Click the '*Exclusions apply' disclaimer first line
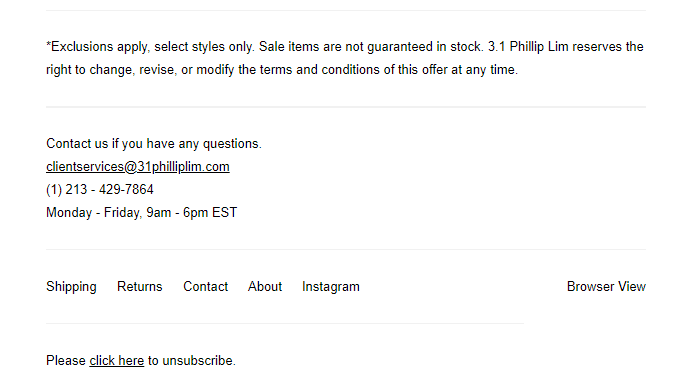This screenshot has width=681, height=386. pyautogui.click(x=345, y=46)
